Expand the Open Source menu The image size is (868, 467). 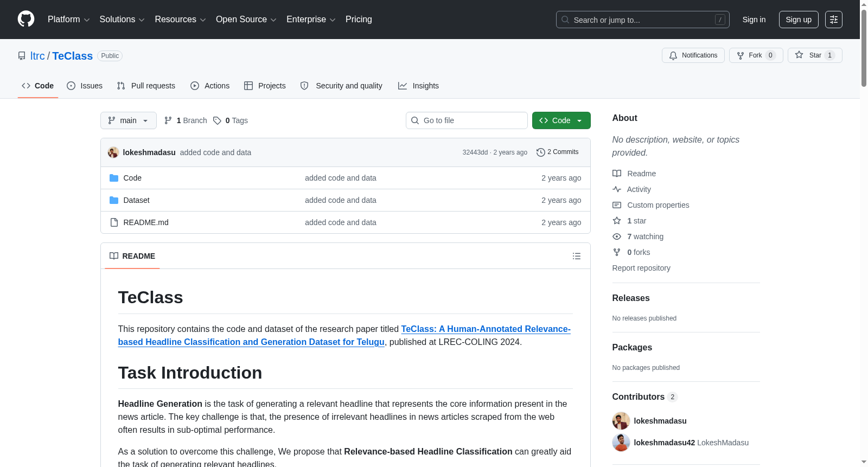246,20
